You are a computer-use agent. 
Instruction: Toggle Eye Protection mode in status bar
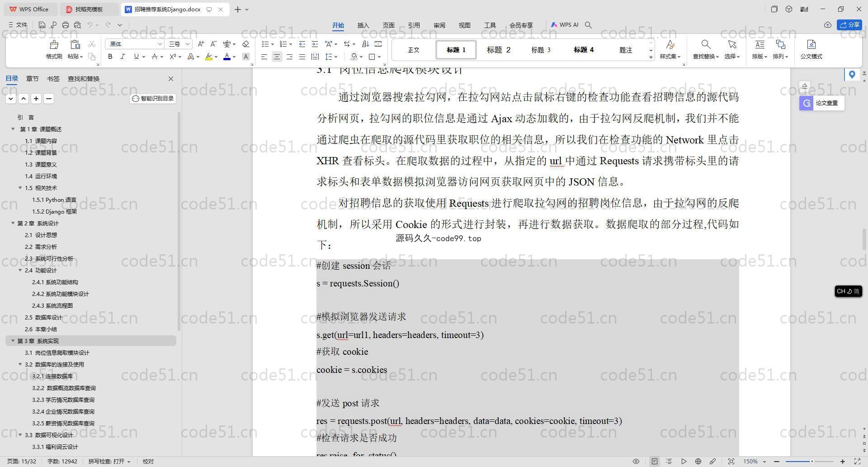[x=636, y=462]
